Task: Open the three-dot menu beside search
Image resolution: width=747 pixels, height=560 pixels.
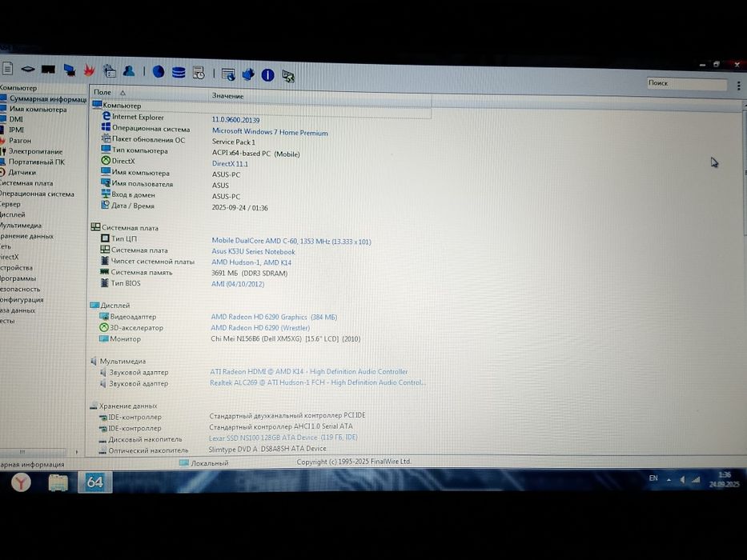Action: [738, 86]
